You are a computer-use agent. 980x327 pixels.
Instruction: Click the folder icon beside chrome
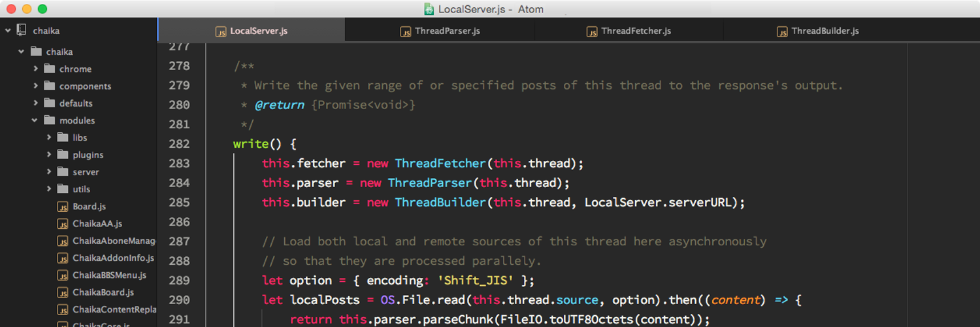49,69
